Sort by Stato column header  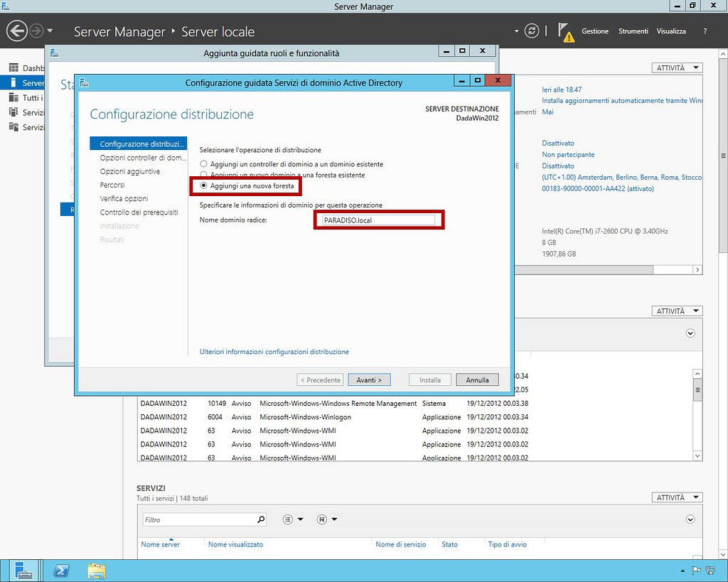[x=449, y=544]
